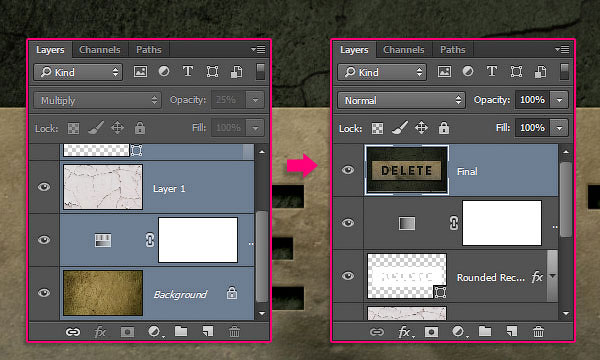Open left panel flyout menu
Viewport: 600px width, 360px height.
click(x=258, y=49)
